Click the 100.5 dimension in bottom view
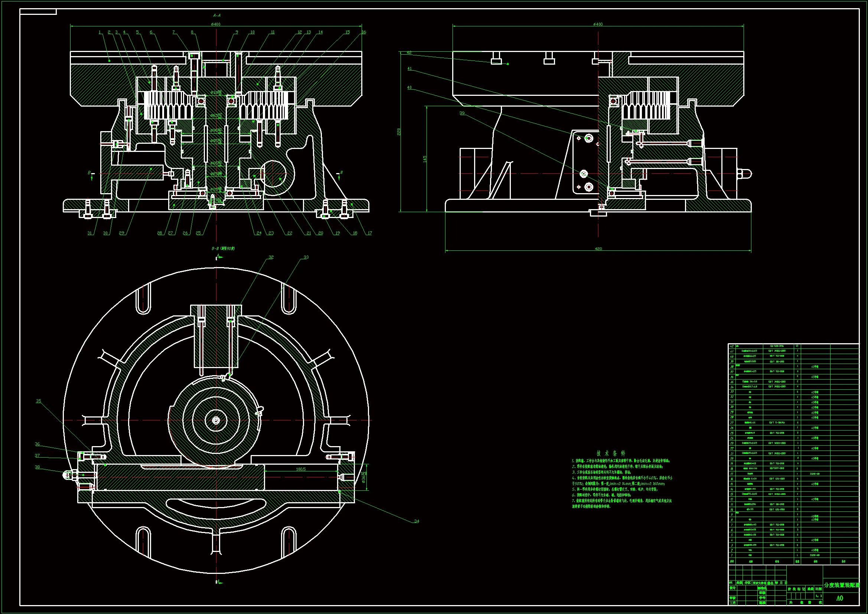 click(301, 469)
